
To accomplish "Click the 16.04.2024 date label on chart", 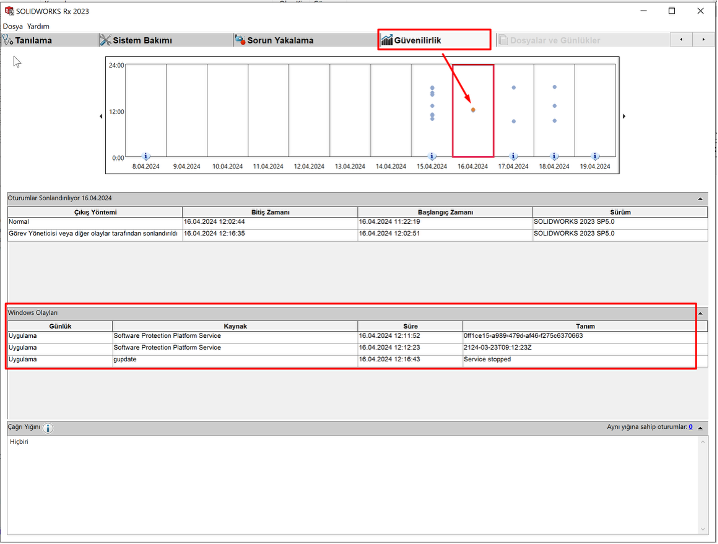I will (x=473, y=167).
